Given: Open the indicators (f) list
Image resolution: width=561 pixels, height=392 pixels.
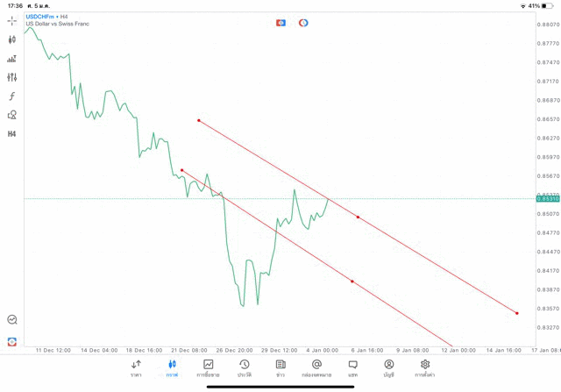Looking at the screenshot, I should click(11, 96).
